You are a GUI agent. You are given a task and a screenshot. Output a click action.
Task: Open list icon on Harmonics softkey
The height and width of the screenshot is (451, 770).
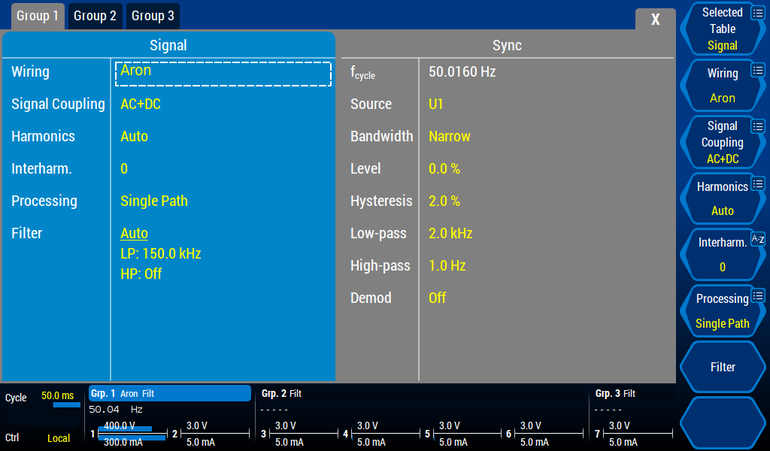[x=758, y=184]
